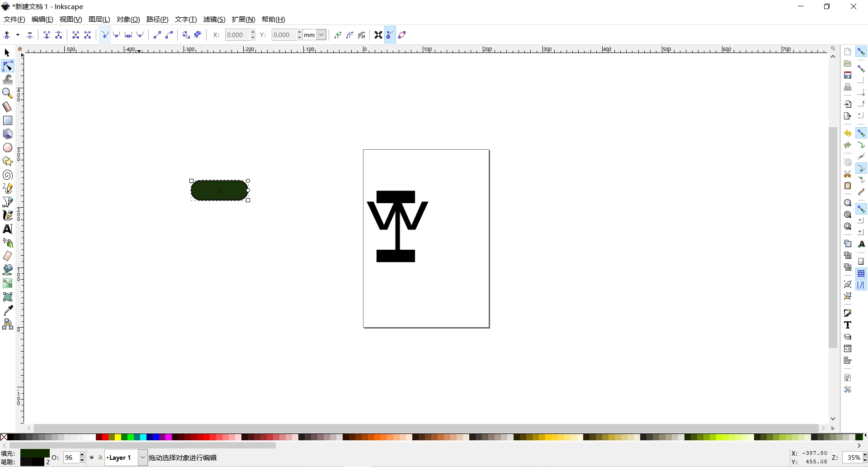The width and height of the screenshot is (868, 467).
Task: Convert object to path icon
Action: (x=186, y=35)
